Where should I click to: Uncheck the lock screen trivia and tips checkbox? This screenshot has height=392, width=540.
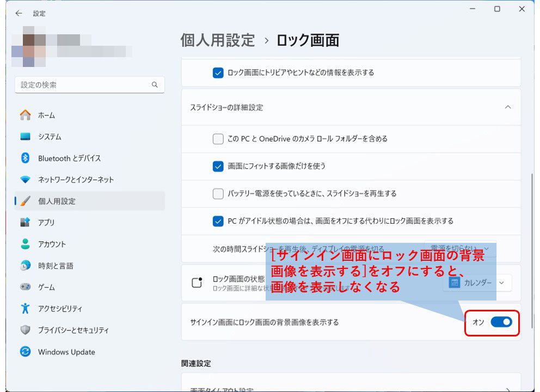pyautogui.click(x=218, y=72)
